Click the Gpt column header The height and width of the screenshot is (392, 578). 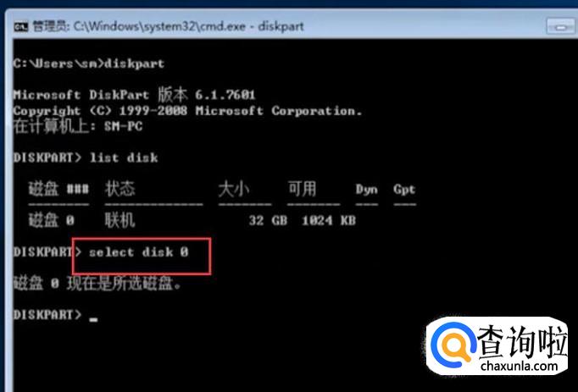pyautogui.click(x=404, y=190)
